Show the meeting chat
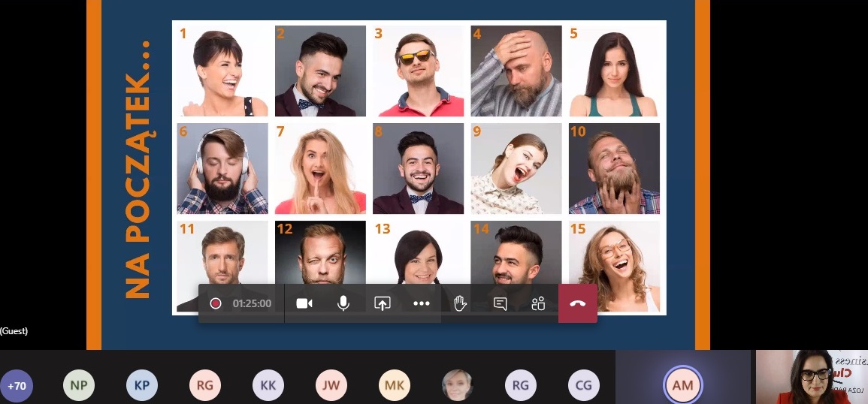This screenshot has height=404, width=868. 500,303
